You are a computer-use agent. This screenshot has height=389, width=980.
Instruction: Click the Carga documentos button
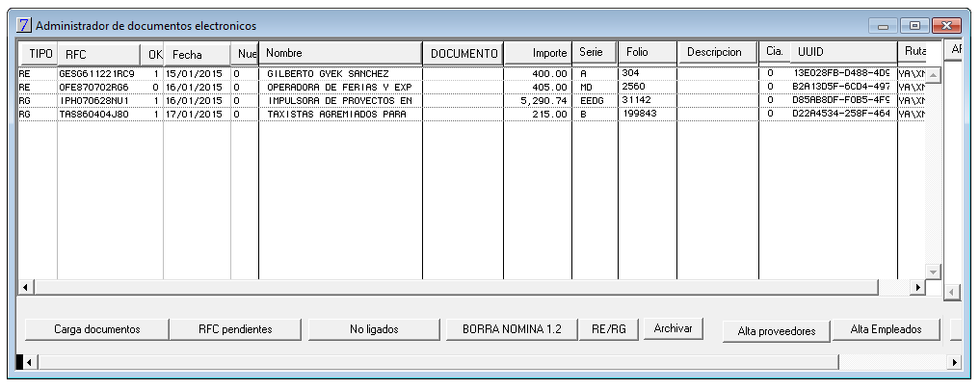tap(97, 329)
